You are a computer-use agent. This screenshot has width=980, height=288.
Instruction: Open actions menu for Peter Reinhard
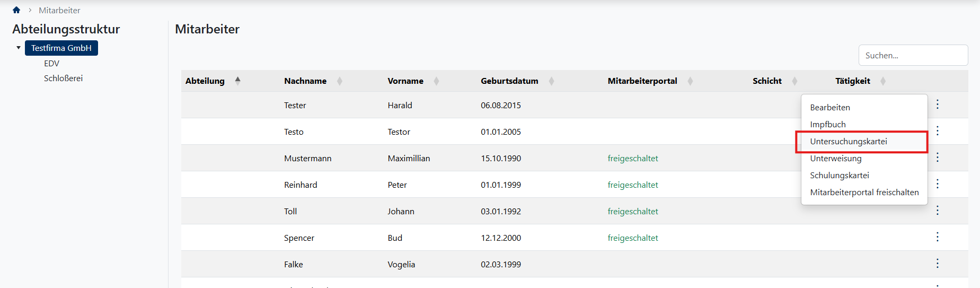point(937,184)
